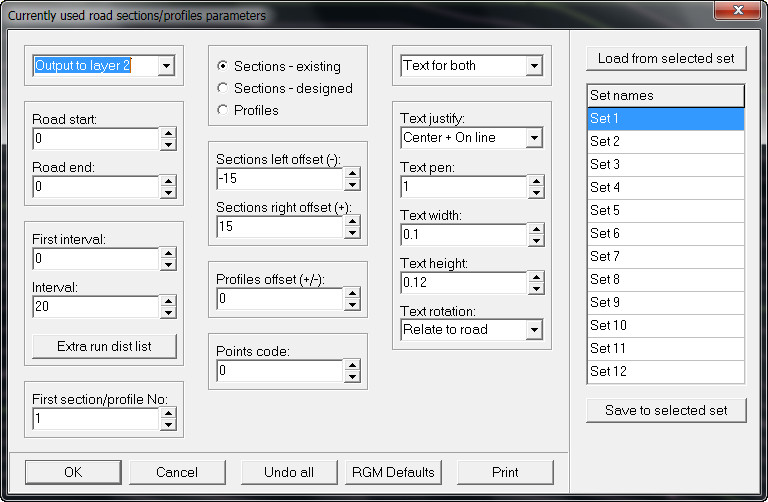This screenshot has height=502, width=768.
Task: Increase First section/profile No up arrow
Action: click(x=168, y=413)
